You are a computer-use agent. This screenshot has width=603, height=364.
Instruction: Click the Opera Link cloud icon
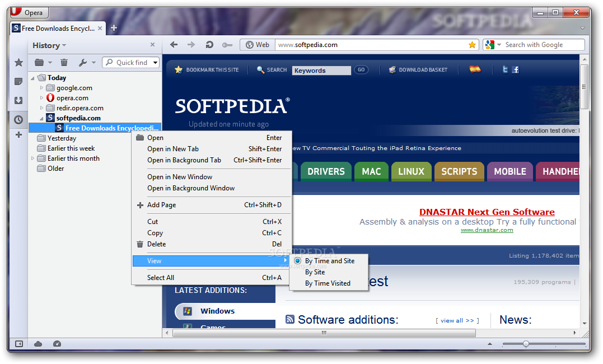[x=38, y=344]
